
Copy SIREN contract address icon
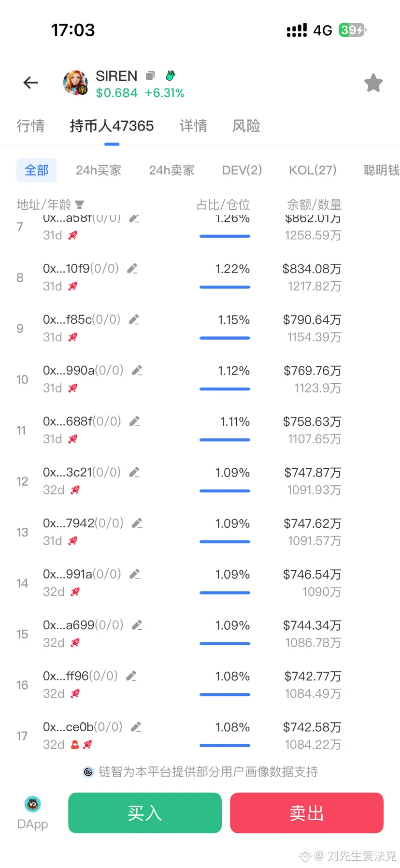click(x=150, y=75)
